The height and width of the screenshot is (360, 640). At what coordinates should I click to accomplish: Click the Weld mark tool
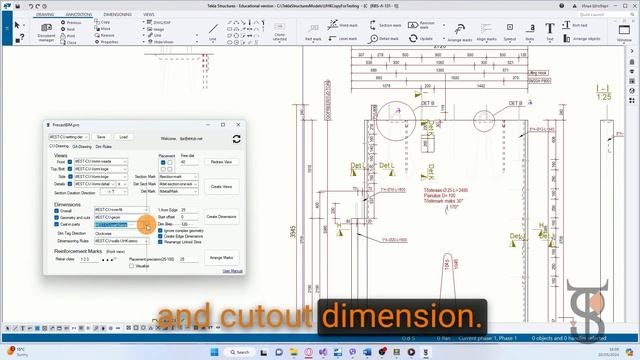(342, 25)
